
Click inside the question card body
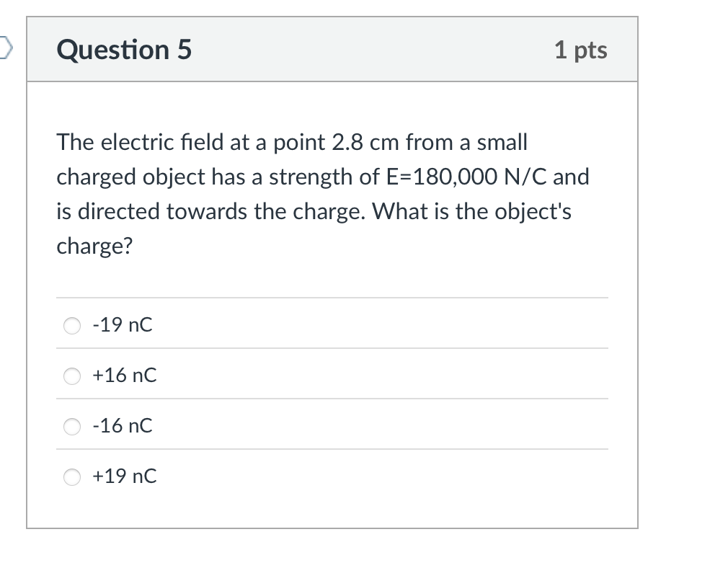[x=333, y=281]
